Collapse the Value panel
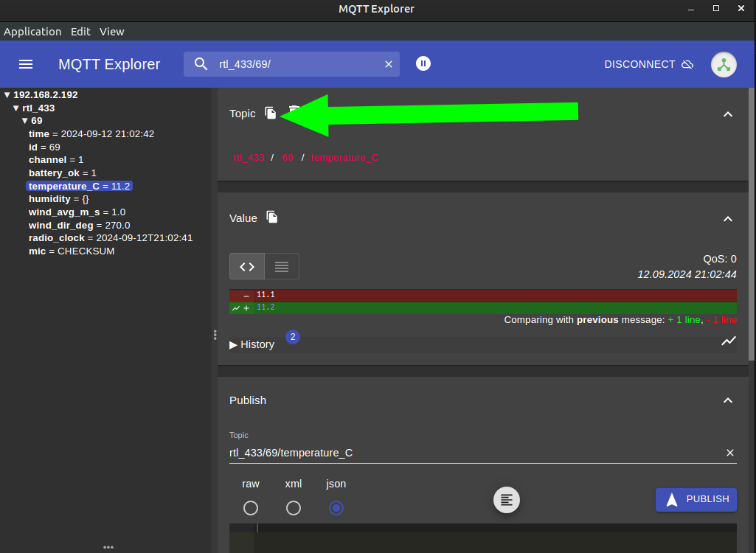The width and height of the screenshot is (756, 553). 727,218
